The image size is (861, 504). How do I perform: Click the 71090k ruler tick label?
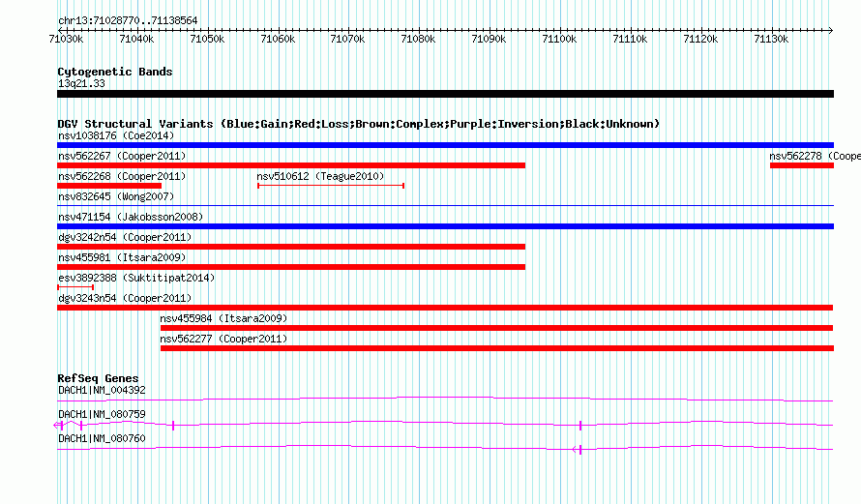pyautogui.click(x=489, y=40)
